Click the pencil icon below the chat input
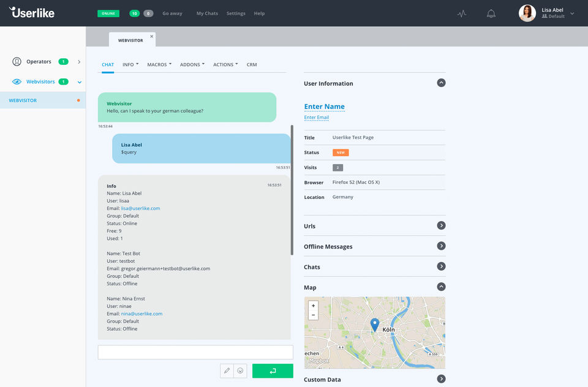 click(227, 370)
